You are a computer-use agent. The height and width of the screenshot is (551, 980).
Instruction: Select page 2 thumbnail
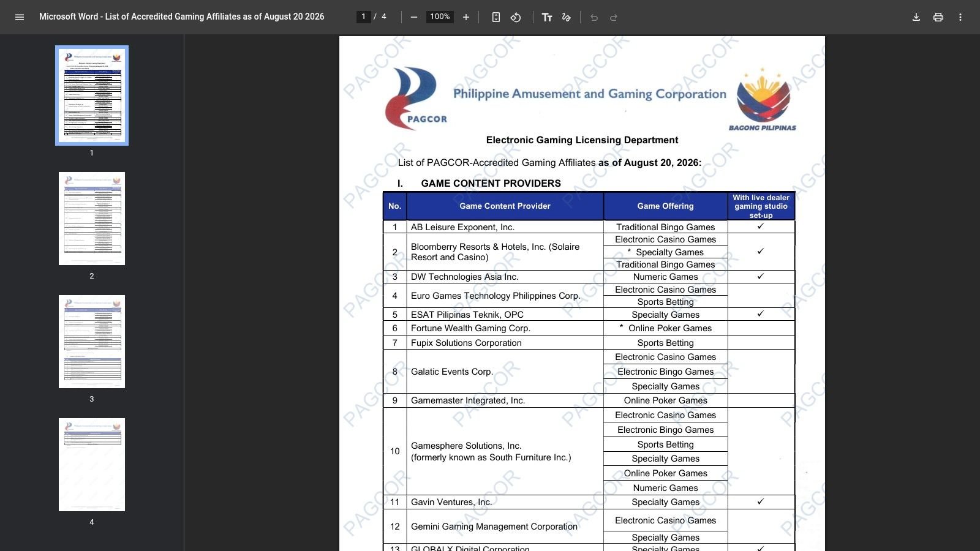point(92,219)
